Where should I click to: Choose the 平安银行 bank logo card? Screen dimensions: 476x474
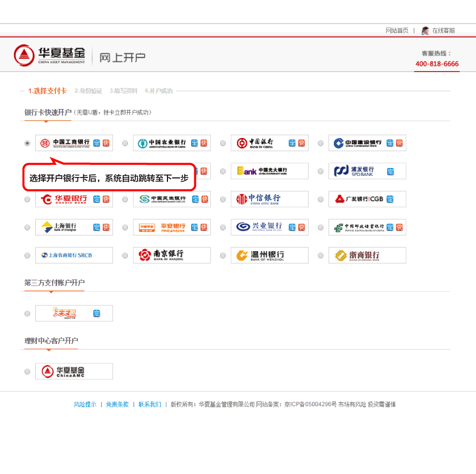tap(172, 227)
